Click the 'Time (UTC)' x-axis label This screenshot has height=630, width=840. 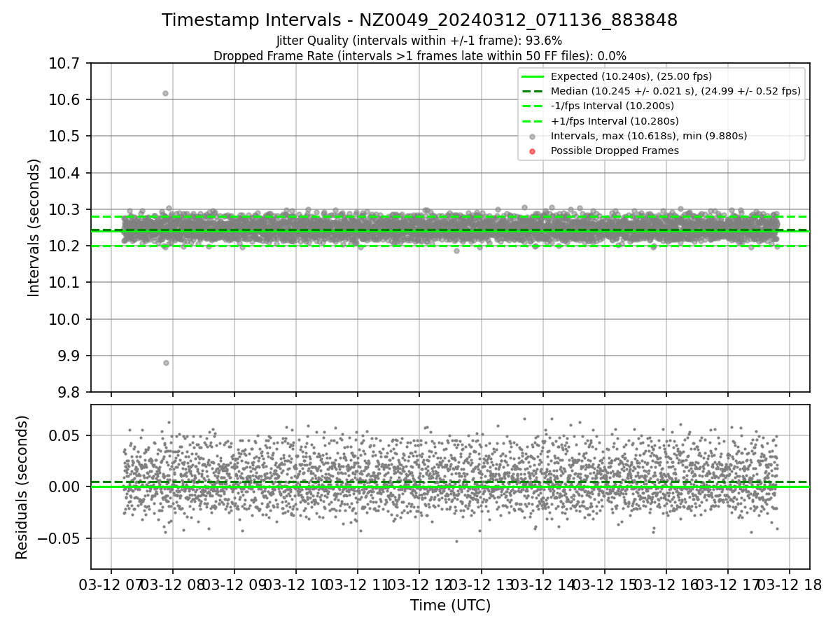pos(450,605)
